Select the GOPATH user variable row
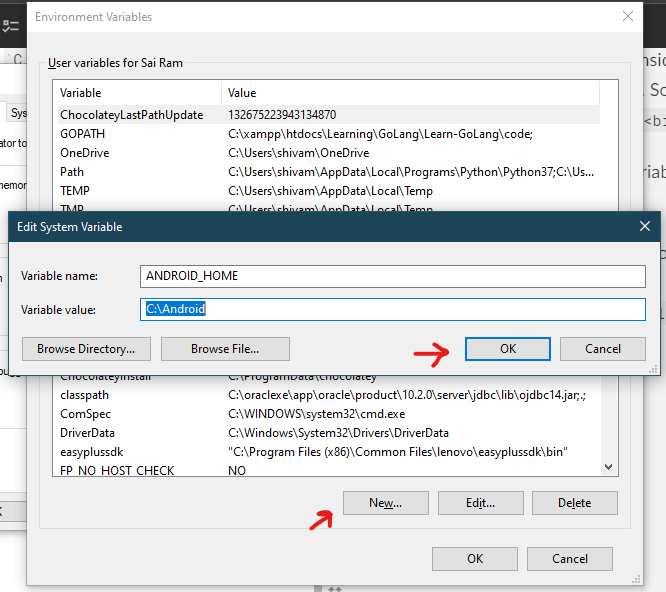 pos(329,134)
